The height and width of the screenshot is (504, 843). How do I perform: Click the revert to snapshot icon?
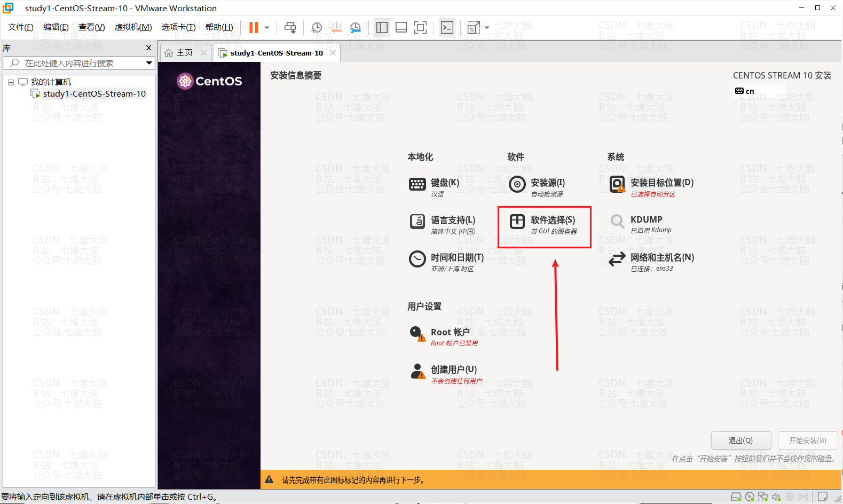336,27
